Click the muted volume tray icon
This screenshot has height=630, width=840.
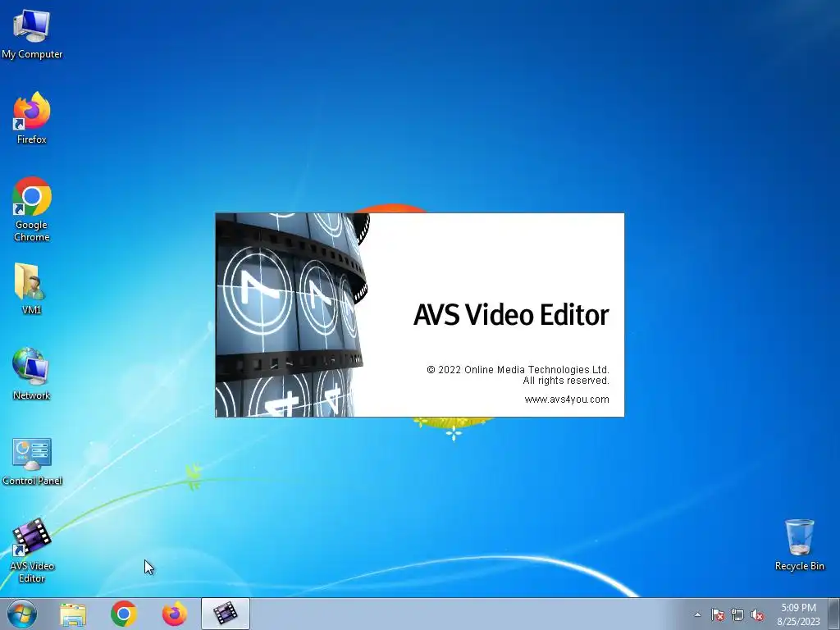click(757, 614)
